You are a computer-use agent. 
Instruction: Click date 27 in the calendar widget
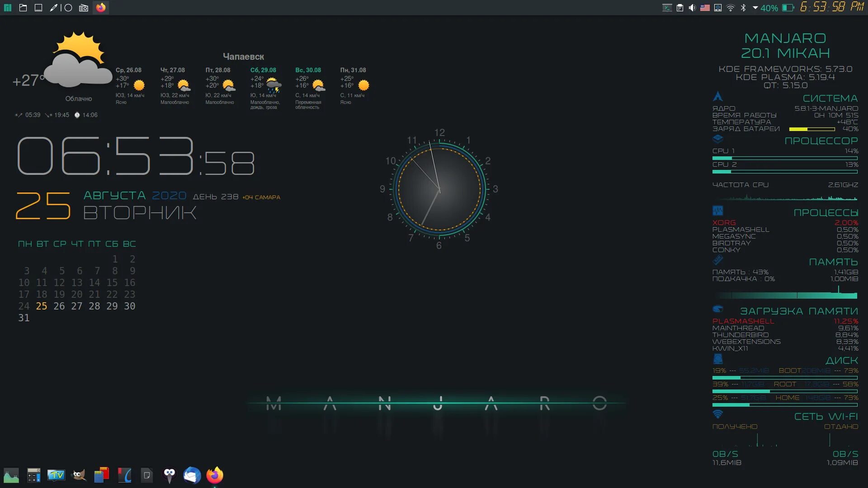[77, 306]
